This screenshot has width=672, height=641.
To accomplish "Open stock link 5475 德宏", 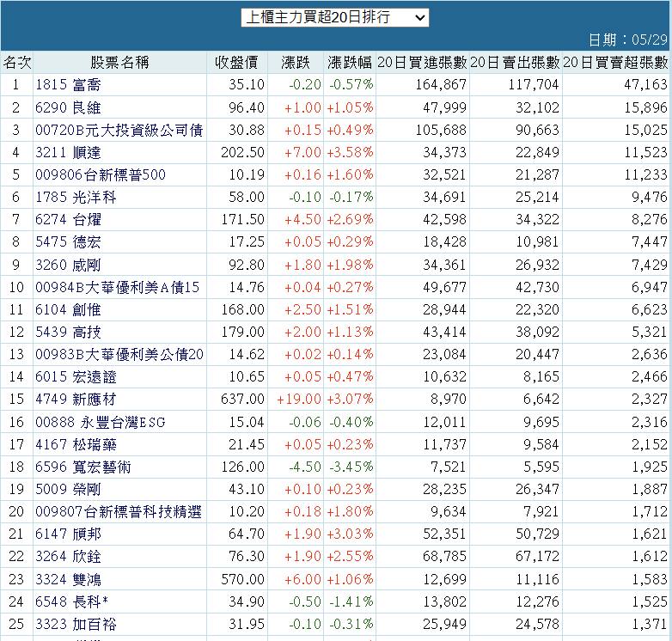I will 68,241.
